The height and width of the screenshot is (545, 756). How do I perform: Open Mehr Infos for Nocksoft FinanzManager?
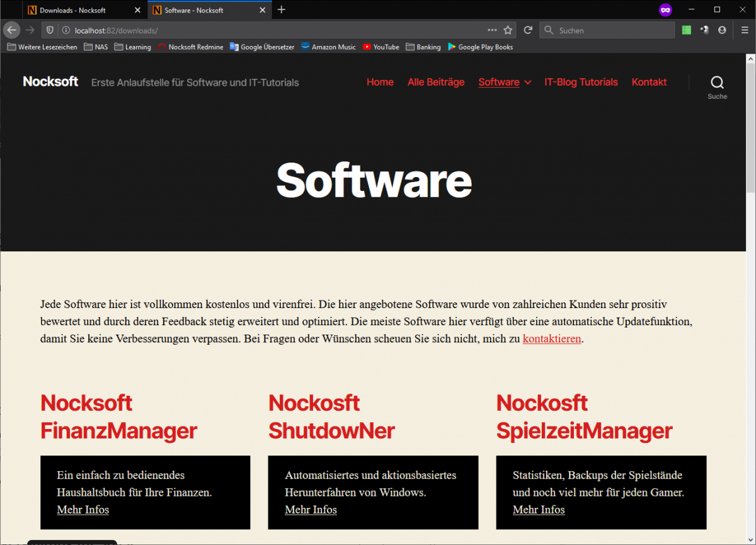pos(83,510)
